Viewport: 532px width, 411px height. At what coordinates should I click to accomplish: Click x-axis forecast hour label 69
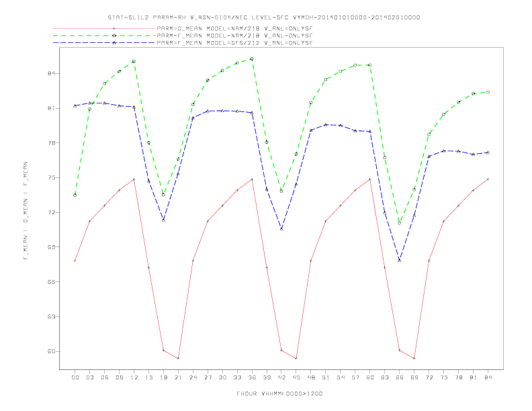coord(414,377)
